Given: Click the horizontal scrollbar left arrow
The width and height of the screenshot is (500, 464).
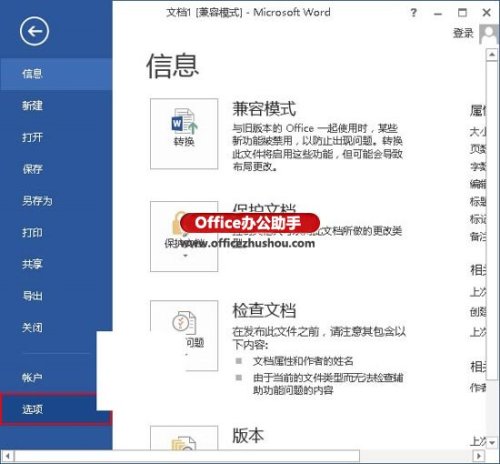Looking at the screenshot, I should (x=7, y=456).
